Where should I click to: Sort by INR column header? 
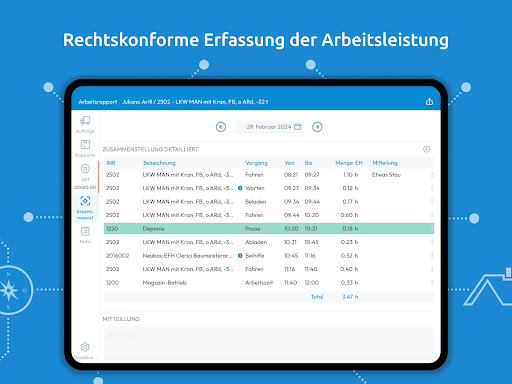click(x=111, y=163)
